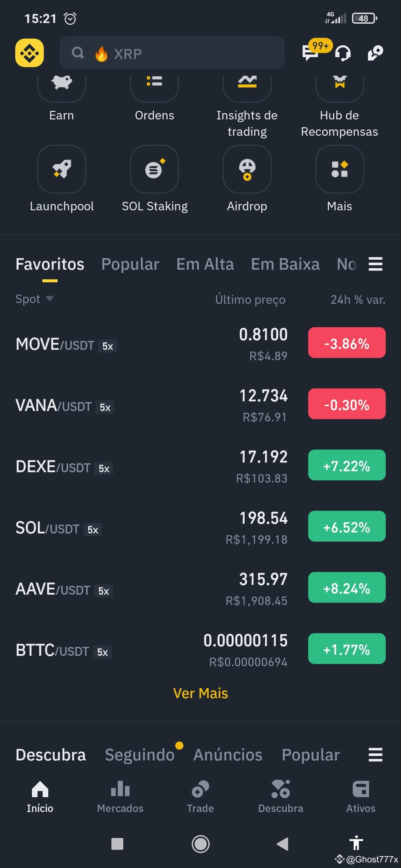Open the Earn piggy bank icon
The height and width of the screenshot is (868, 401).
[62, 85]
